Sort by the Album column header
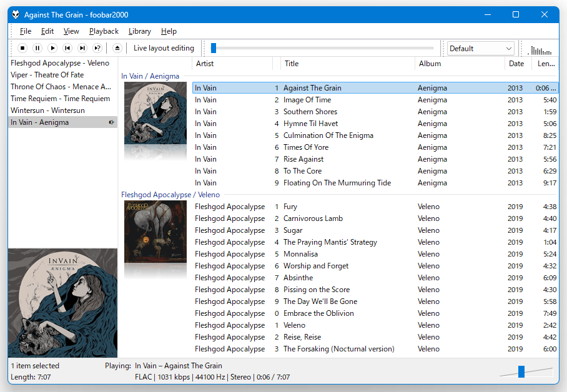Viewport: 567px width, 392px height. 460,64
